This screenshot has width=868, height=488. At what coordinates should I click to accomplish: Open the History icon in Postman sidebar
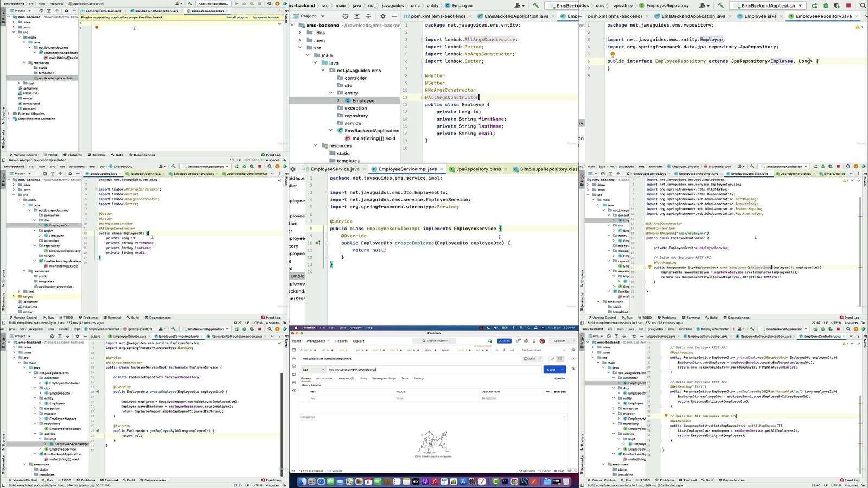pyautogui.click(x=294, y=390)
